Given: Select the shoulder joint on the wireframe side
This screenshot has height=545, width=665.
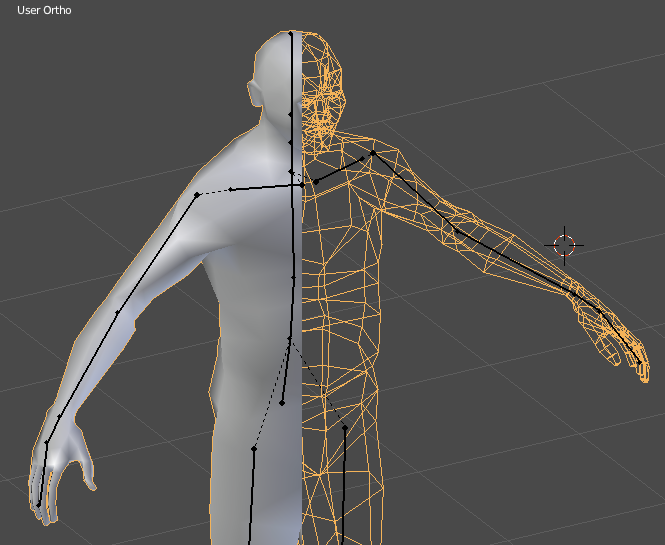Looking at the screenshot, I should click(x=372, y=153).
